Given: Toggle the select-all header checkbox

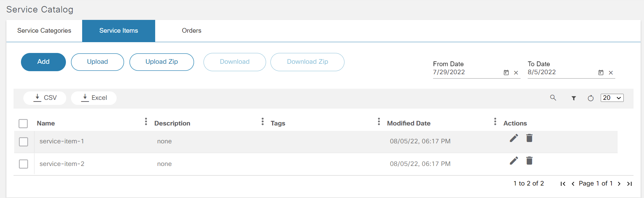Looking at the screenshot, I should click(x=23, y=123).
